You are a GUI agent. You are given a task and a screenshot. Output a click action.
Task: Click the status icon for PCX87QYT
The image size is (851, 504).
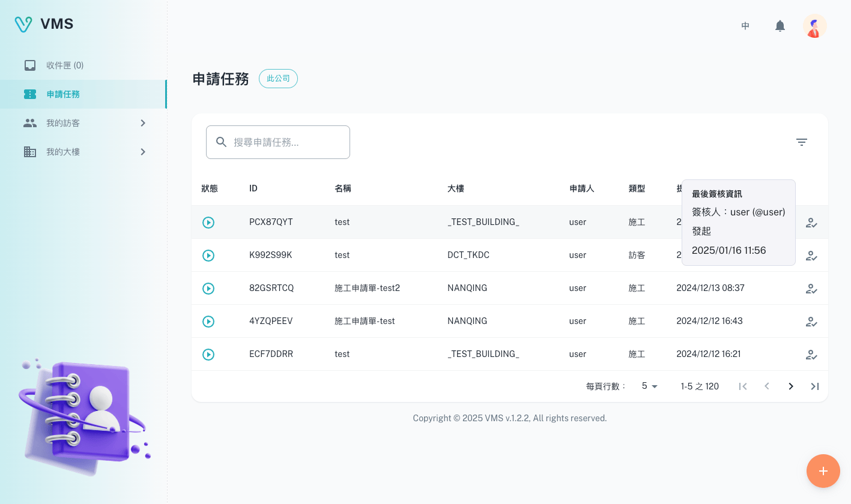point(208,223)
